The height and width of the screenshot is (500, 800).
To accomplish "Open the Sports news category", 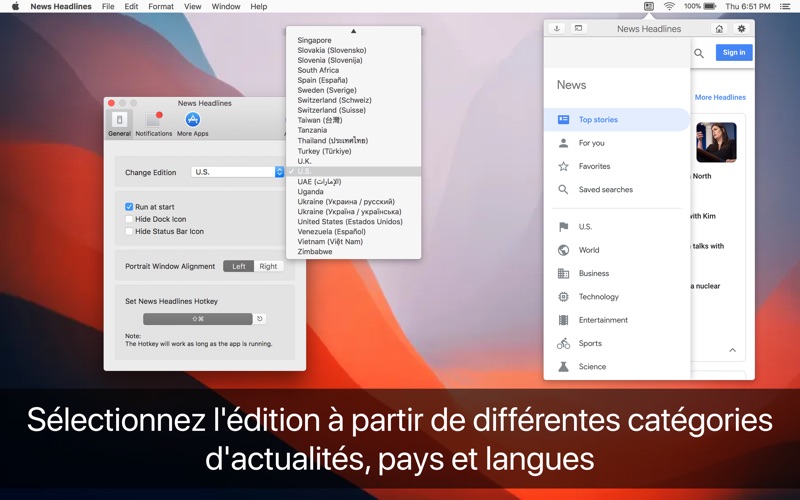I will coord(617,343).
